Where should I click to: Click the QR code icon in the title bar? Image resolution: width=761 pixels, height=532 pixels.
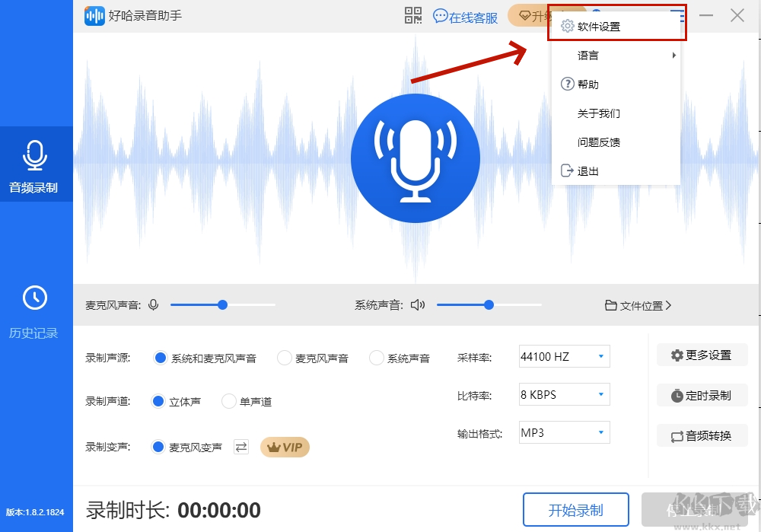[x=412, y=15]
